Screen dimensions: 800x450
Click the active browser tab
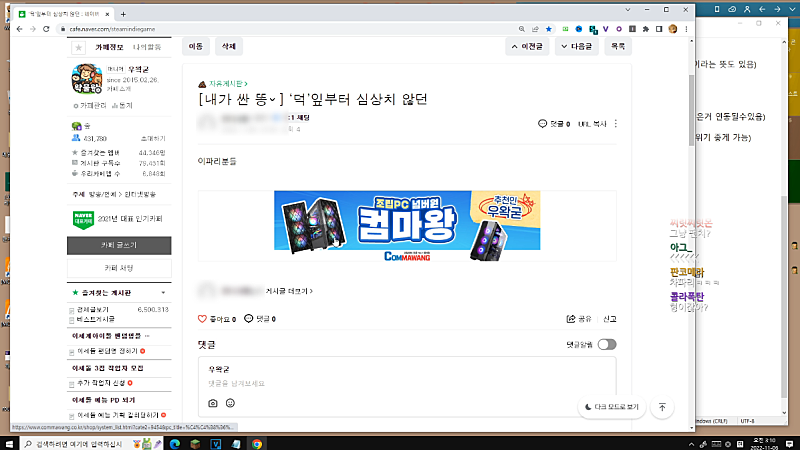[64, 14]
